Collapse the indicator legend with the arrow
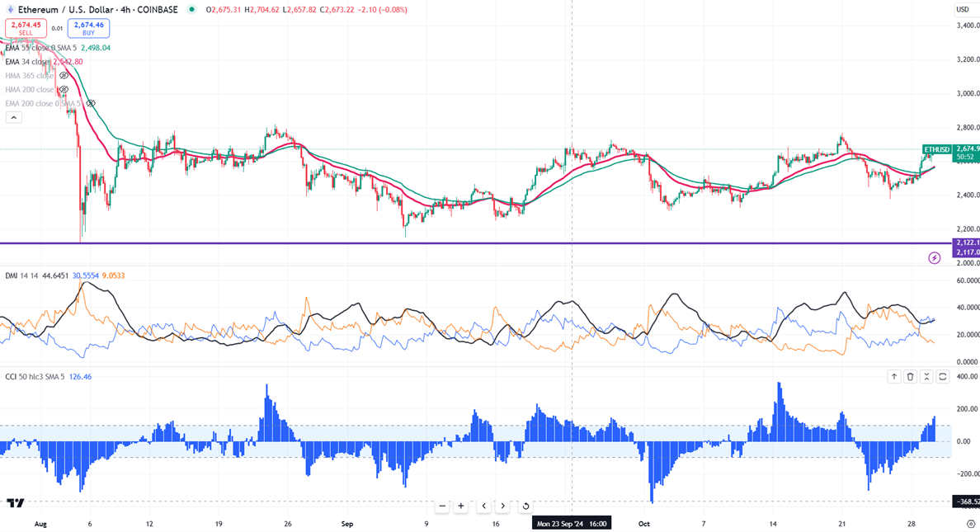Image resolution: width=980 pixels, height=532 pixels. (x=14, y=117)
